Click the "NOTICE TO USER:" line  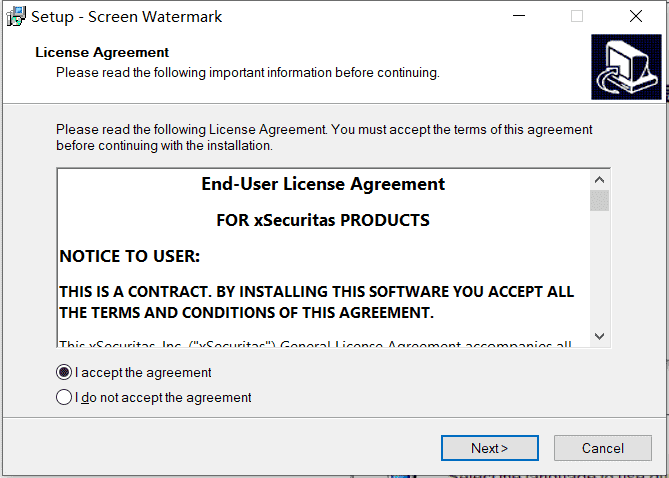point(130,256)
